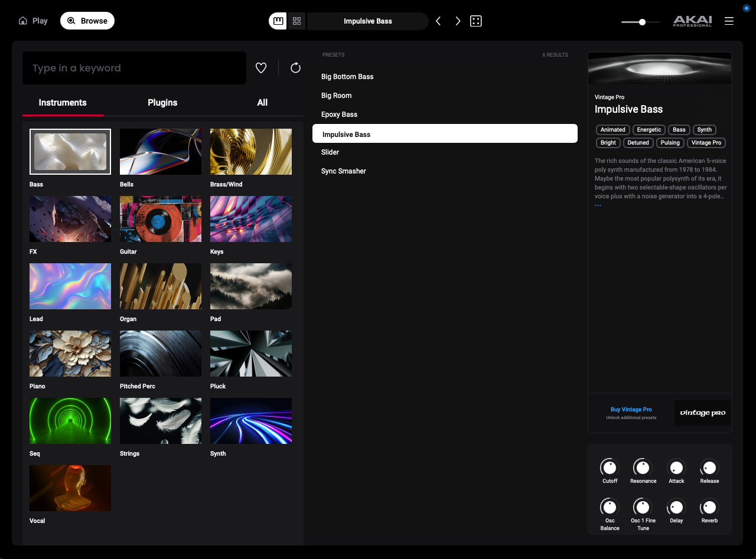The image size is (756, 559).
Task: Select the Strings instrument category thumbnail
Action: pos(161,421)
